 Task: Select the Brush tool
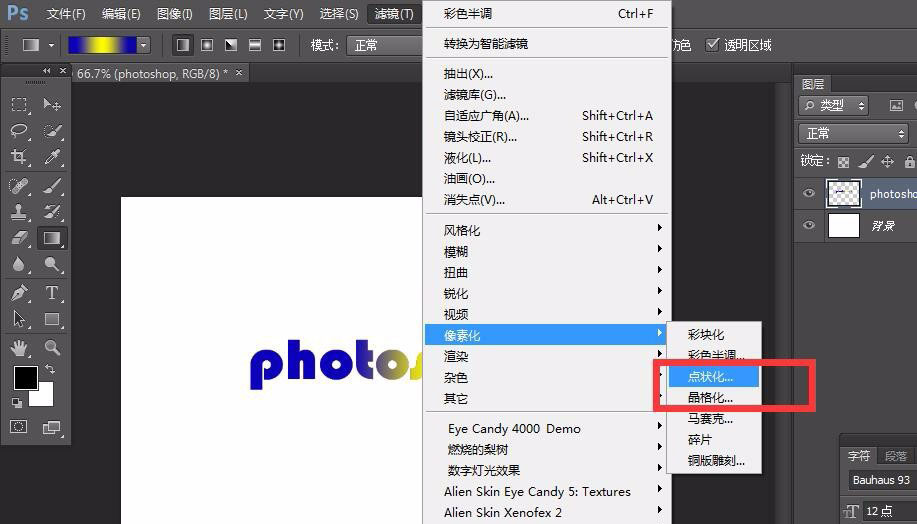[52, 186]
